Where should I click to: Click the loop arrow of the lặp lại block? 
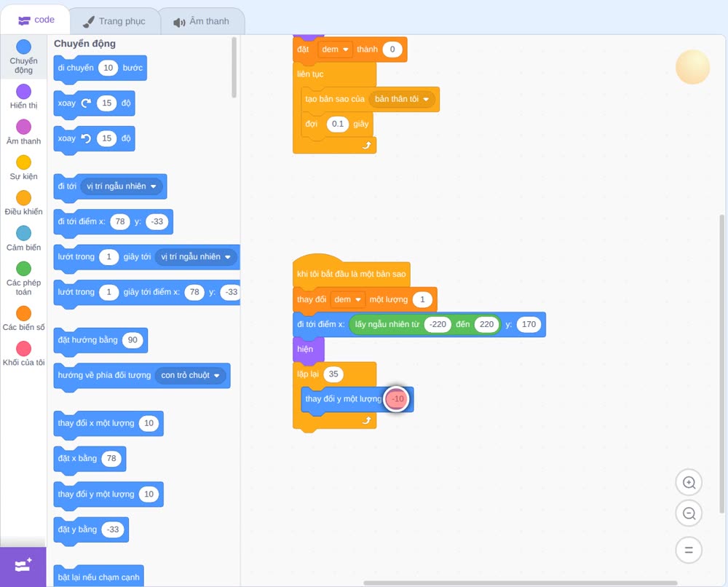[x=367, y=420]
